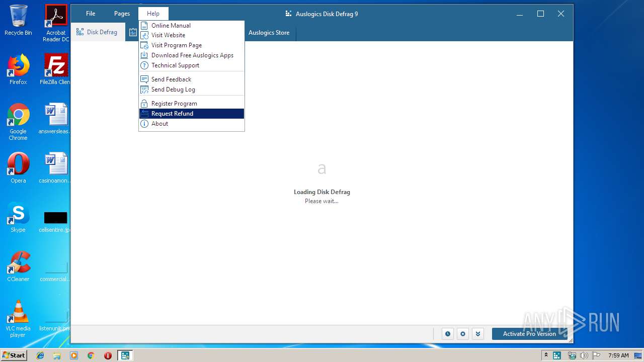Click the Register Program lock icon
The height and width of the screenshot is (362, 644).
144,104
